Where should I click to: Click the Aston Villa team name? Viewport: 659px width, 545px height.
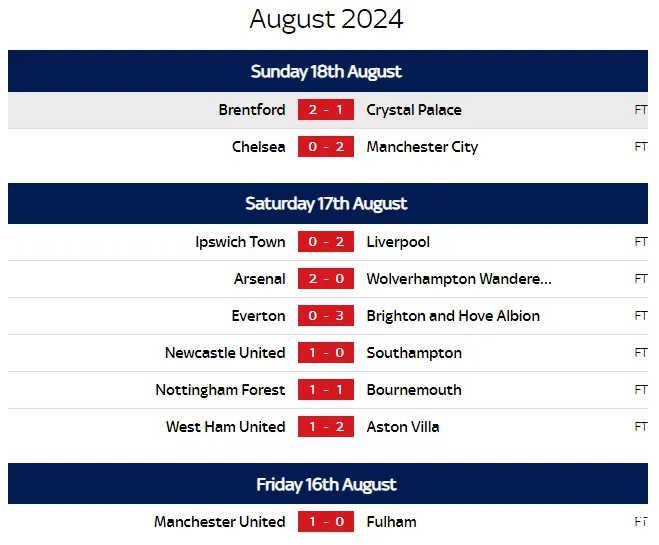point(403,427)
